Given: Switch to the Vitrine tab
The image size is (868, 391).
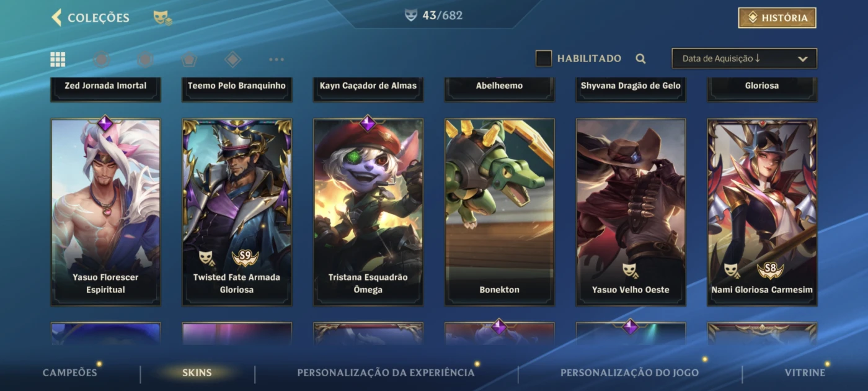Looking at the screenshot, I should [x=805, y=372].
